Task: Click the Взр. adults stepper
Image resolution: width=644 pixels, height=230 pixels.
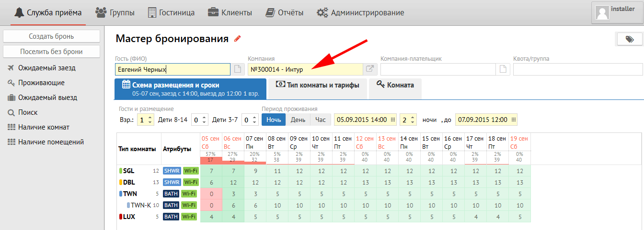Action: pyautogui.click(x=146, y=120)
